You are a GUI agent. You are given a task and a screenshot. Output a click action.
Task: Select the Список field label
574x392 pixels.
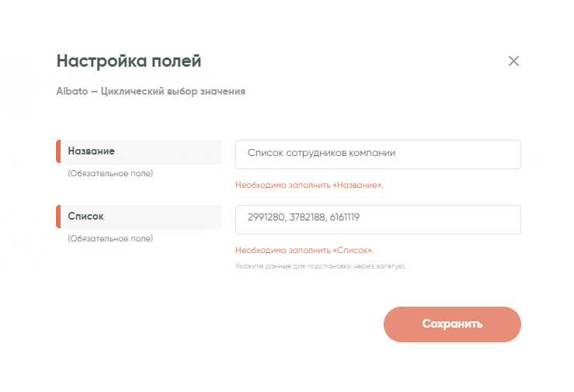point(85,217)
